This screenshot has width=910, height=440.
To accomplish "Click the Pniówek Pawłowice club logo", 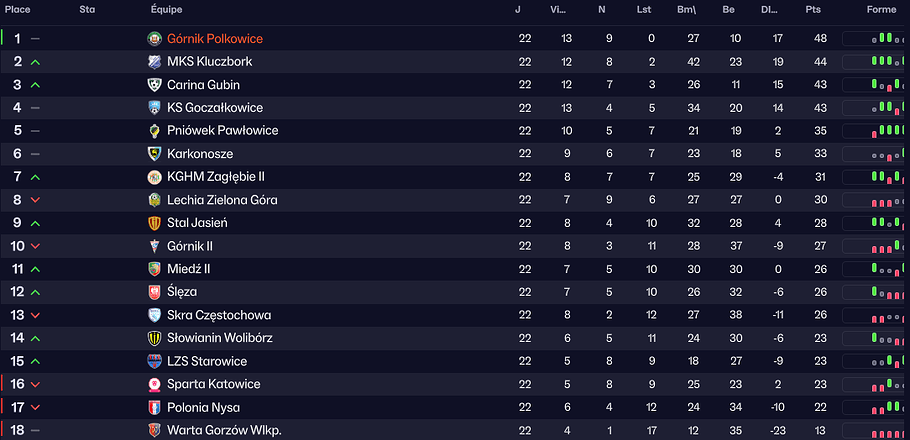I will coord(154,131).
